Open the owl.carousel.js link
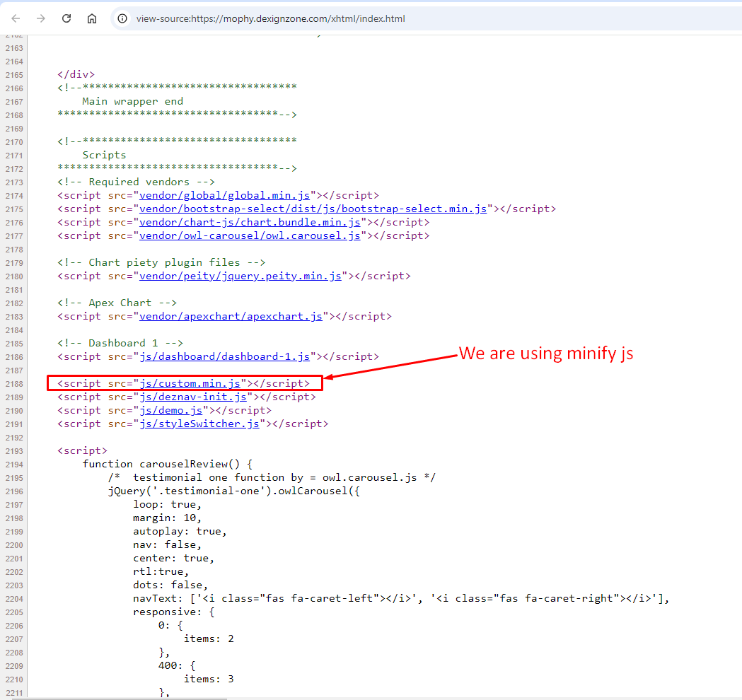Viewport: 742px width, 700px height. coord(250,235)
